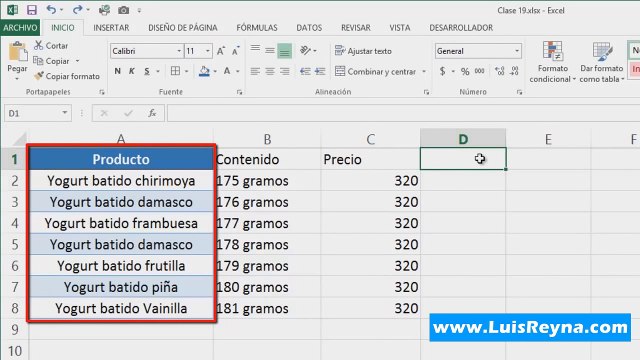Click Combinar y centrar button

click(375, 71)
